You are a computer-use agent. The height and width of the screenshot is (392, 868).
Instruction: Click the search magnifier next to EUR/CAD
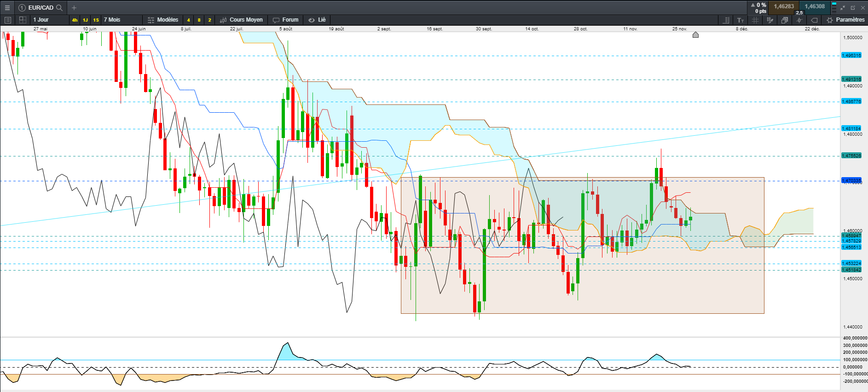click(x=59, y=8)
